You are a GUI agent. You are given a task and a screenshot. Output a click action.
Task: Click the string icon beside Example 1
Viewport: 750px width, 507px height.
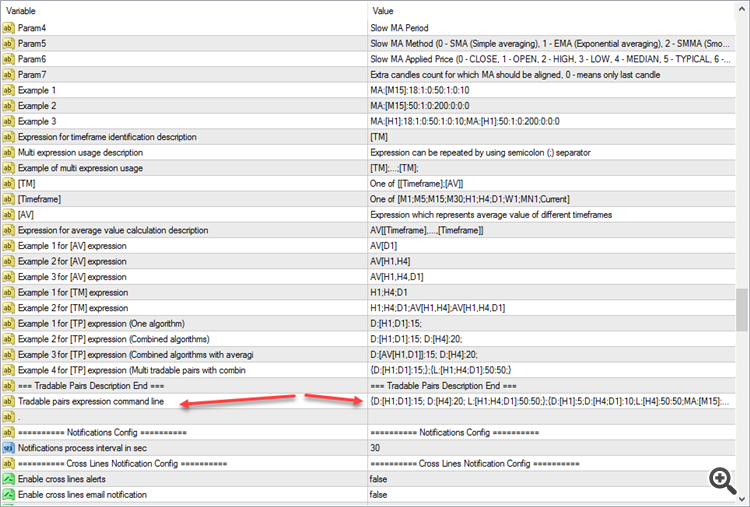[8, 90]
